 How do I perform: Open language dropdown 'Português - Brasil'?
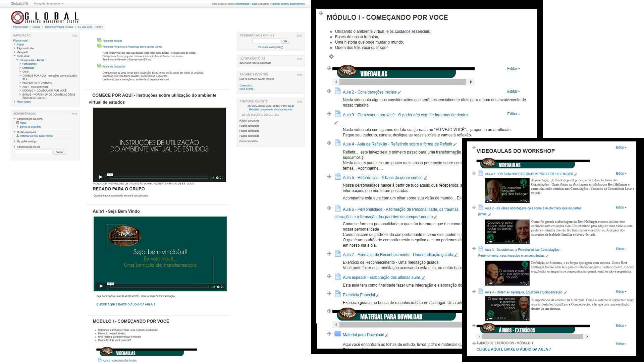click(49, 4)
